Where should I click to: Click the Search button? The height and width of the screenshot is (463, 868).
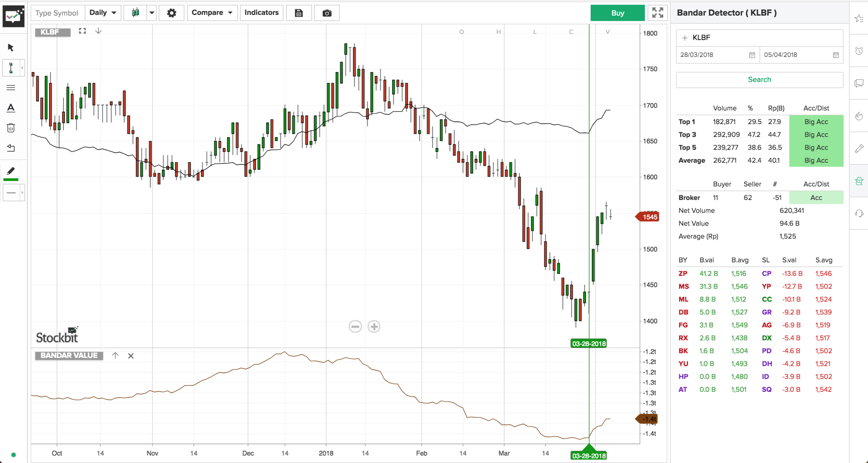pos(759,79)
